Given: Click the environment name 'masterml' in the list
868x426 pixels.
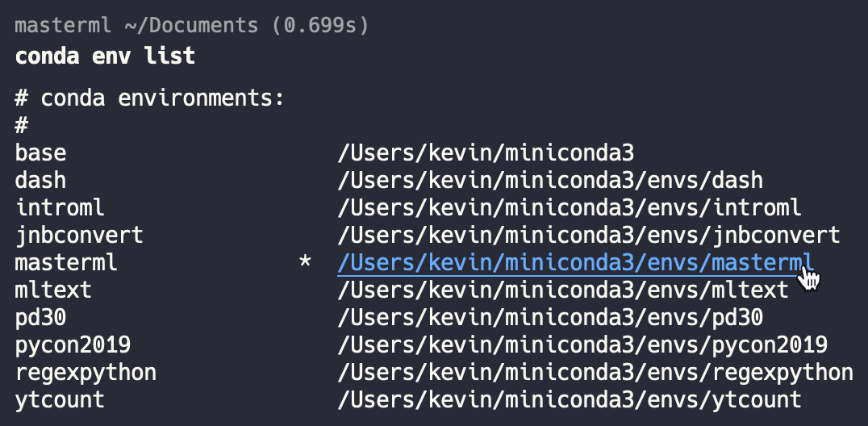Looking at the screenshot, I should [66, 262].
